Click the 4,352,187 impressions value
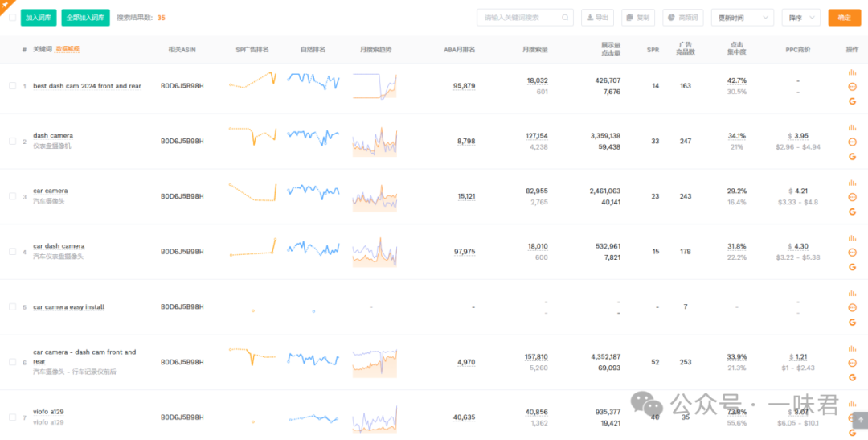 (x=605, y=356)
